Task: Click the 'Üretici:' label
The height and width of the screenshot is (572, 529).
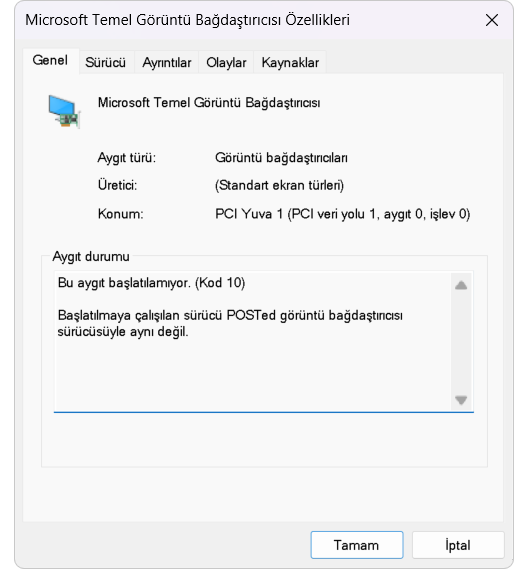Action: pyautogui.click(x=117, y=185)
